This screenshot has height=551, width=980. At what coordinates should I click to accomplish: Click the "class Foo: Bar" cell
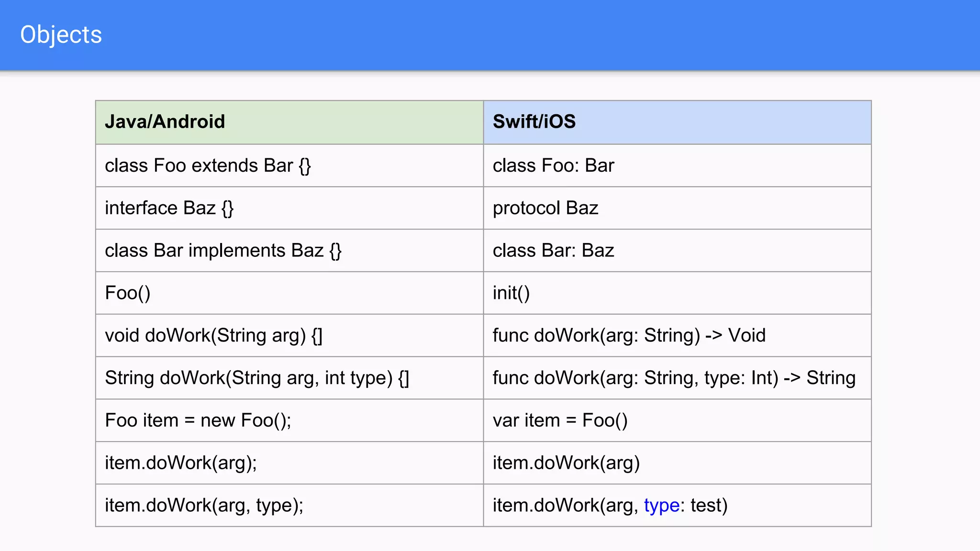pos(553,165)
